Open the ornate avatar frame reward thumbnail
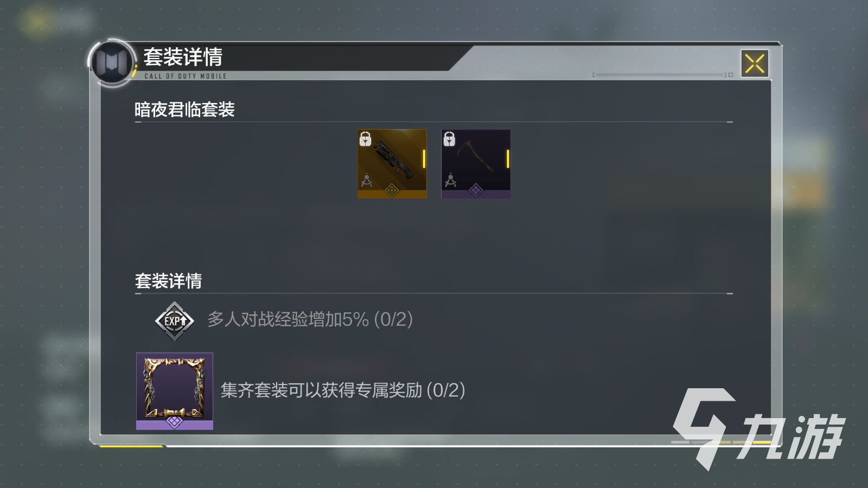This screenshot has height=488, width=868. point(175,391)
